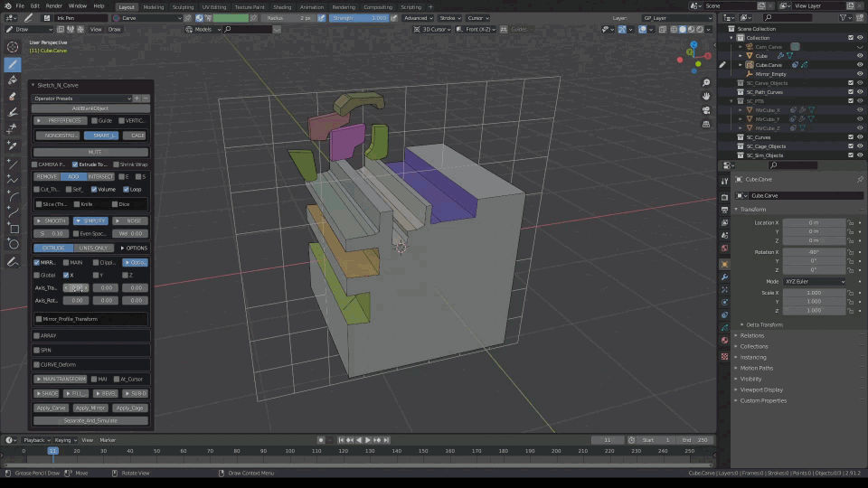
Task: Select the Erase tool in toolbar
Action: point(13,97)
